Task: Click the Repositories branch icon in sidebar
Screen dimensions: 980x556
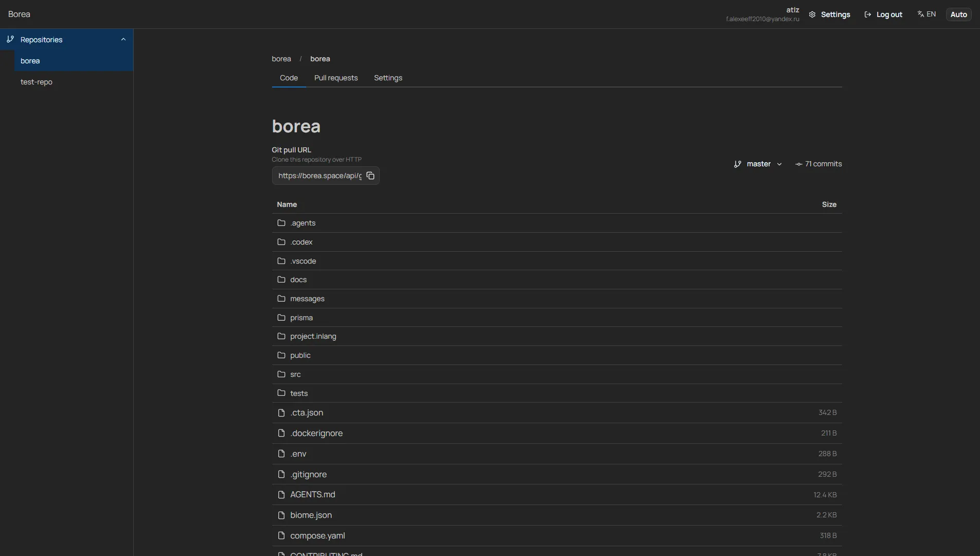Action: click(x=10, y=39)
